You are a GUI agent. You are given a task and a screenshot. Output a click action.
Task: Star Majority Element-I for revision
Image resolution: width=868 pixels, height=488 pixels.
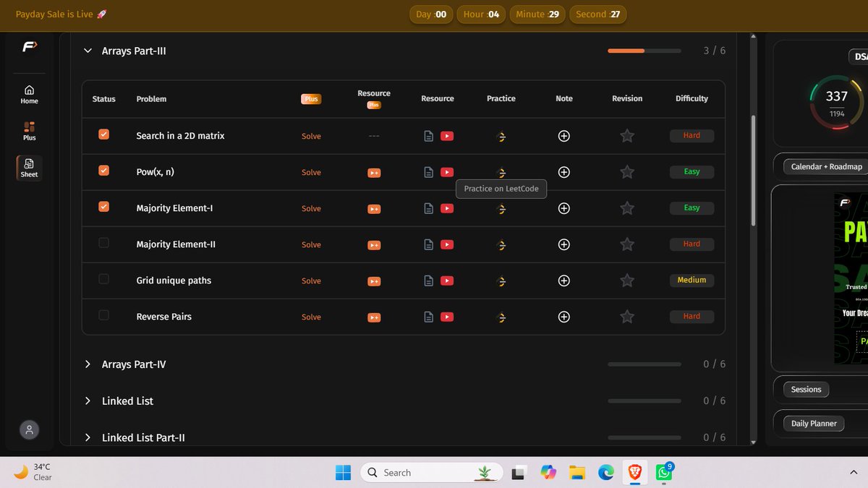point(627,208)
